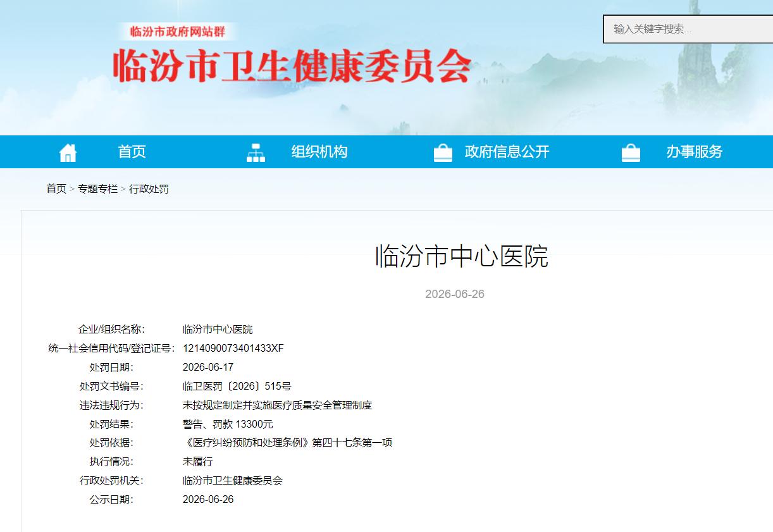Go to 专题专栏 in the breadcrumb
Image resolution: width=773 pixels, height=532 pixels.
[97, 189]
